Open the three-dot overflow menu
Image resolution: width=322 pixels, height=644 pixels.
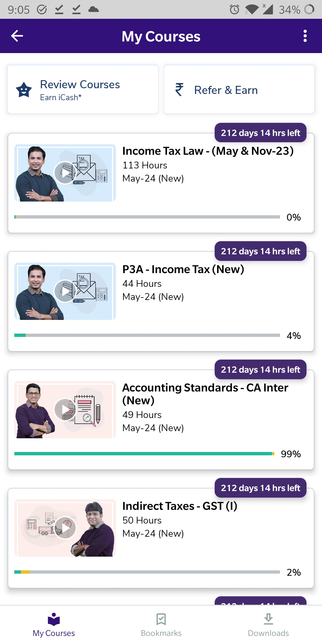pyautogui.click(x=305, y=36)
